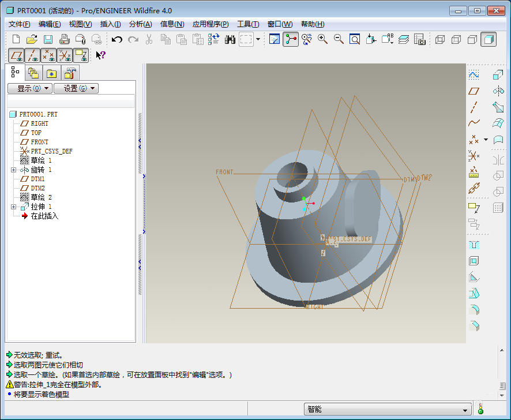Switch to shaded display mode
Image resolution: width=511 pixels, height=420 pixels.
click(x=488, y=39)
